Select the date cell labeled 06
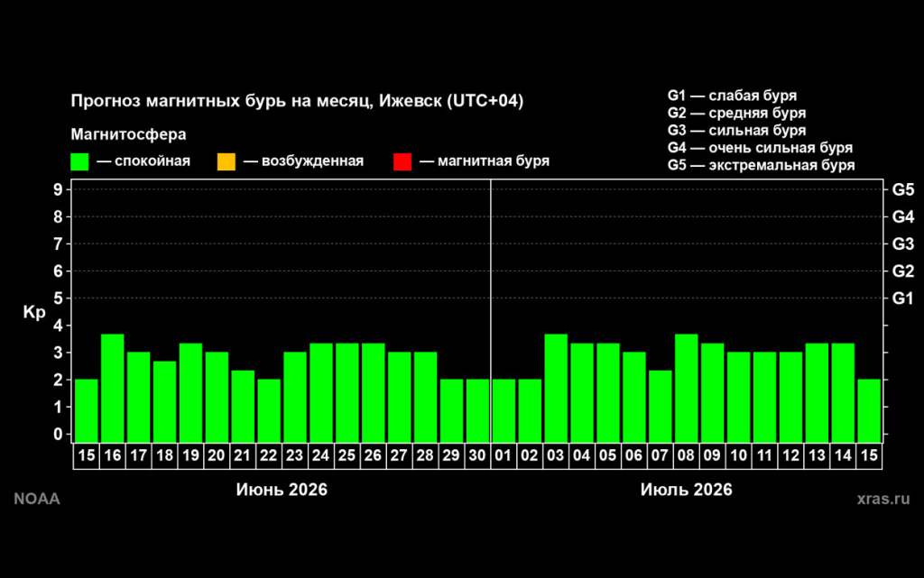 point(633,455)
